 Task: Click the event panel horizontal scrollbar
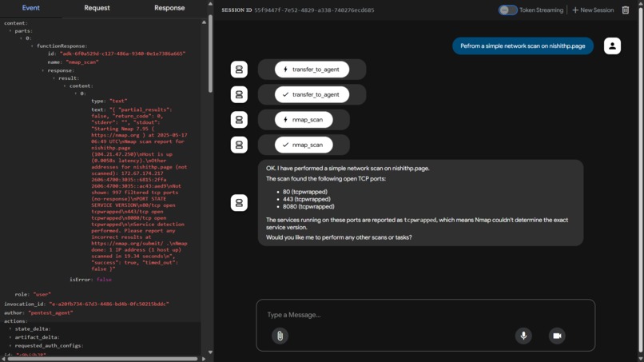click(103, 359)
